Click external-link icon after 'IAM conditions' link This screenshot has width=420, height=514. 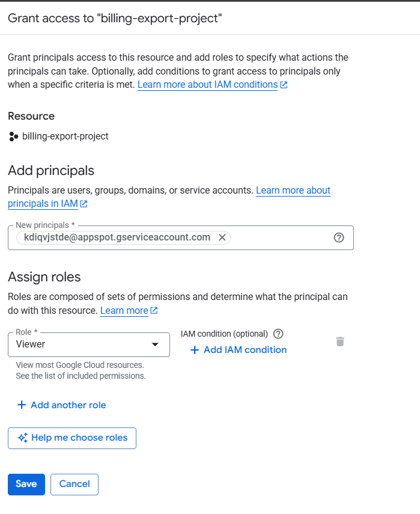284,85
